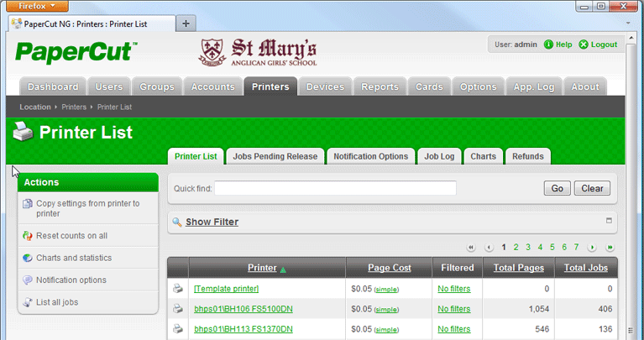
Task: Go to page 2 of printer list
Action: [x=516, y=247]
